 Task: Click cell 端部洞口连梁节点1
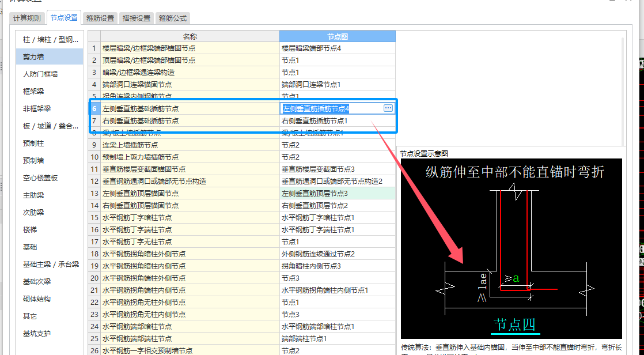[x=337, y=84]
